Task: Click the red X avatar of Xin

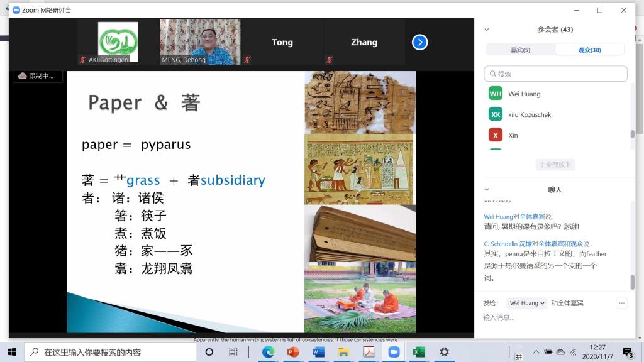Action: pos(496,135)
